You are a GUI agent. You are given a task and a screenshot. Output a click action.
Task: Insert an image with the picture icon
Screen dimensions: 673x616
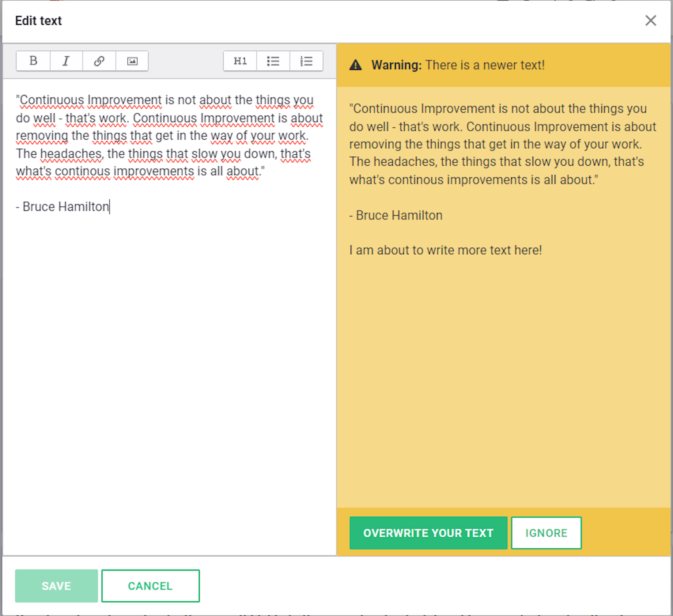coord(132,61)
